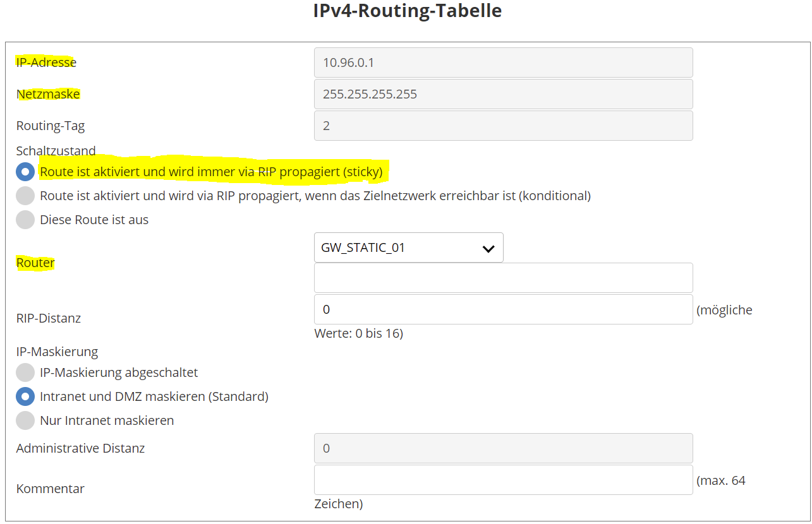
Task: Click the highlighted 'Router' label
Action: [x=35, y=263]
